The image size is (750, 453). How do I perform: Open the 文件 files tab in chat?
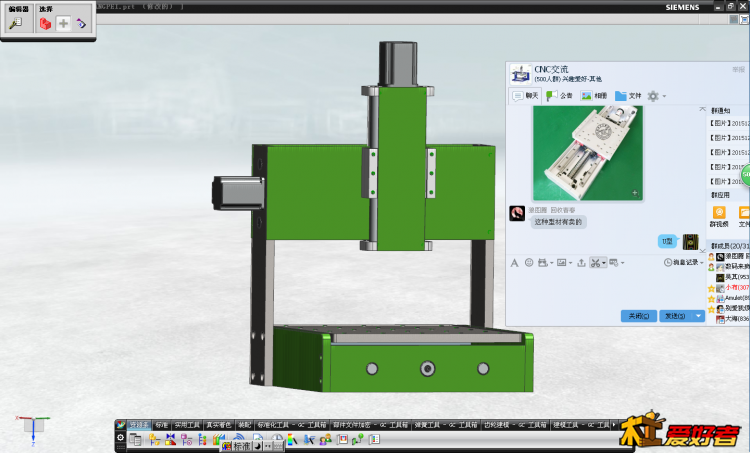[x=628, y=96]
